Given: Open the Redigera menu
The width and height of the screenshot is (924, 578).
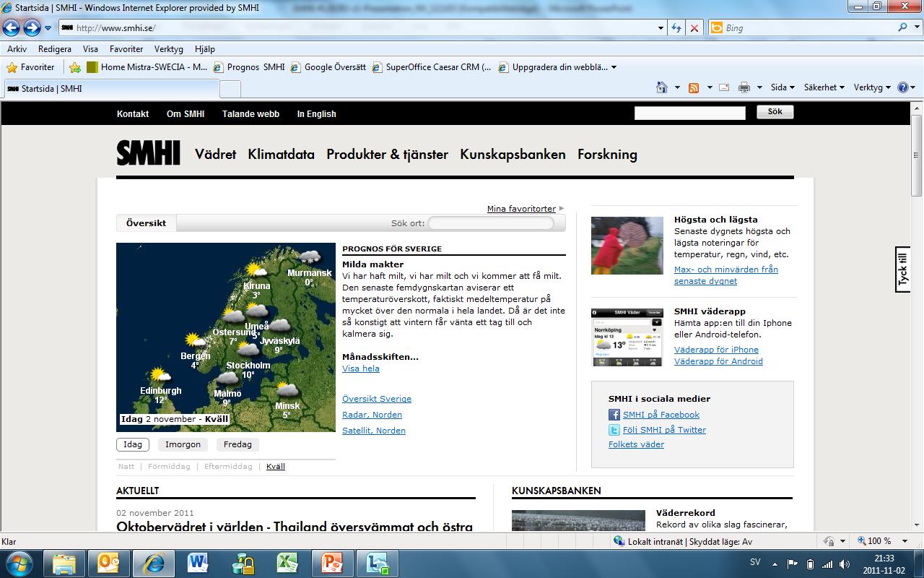Looking at the screenshot, I should coord(55,49).
